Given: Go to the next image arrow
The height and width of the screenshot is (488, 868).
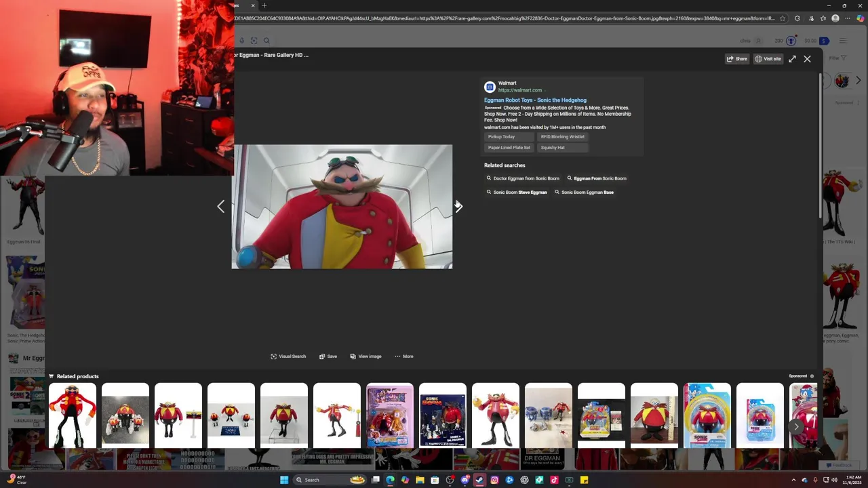Looking at the screenshot, I should click(x=459, y=207).
